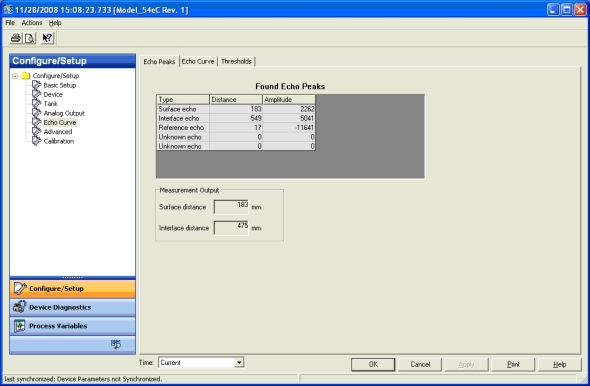This screenshot has height=386, width=590.
Task: Click the Type column header
Action: pos(183,99)
